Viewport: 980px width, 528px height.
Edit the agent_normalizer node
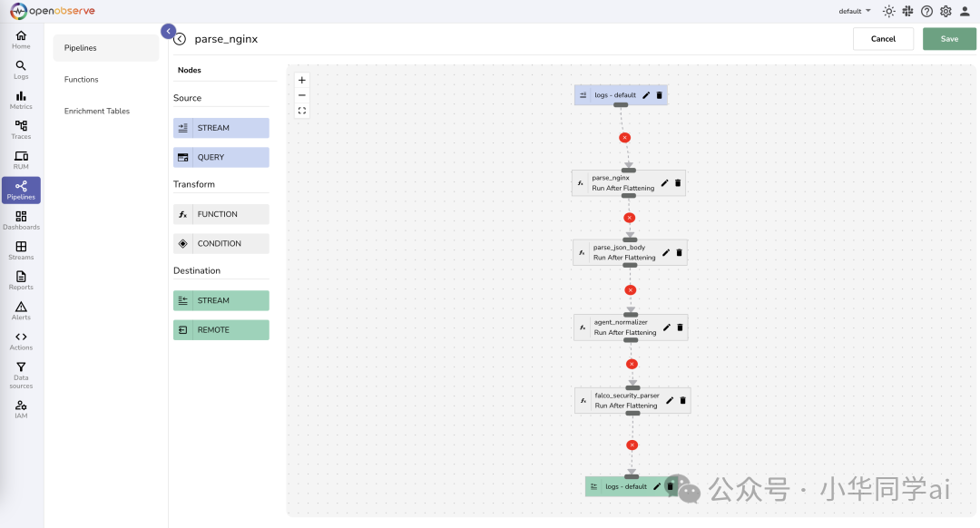tap(667, 328)
